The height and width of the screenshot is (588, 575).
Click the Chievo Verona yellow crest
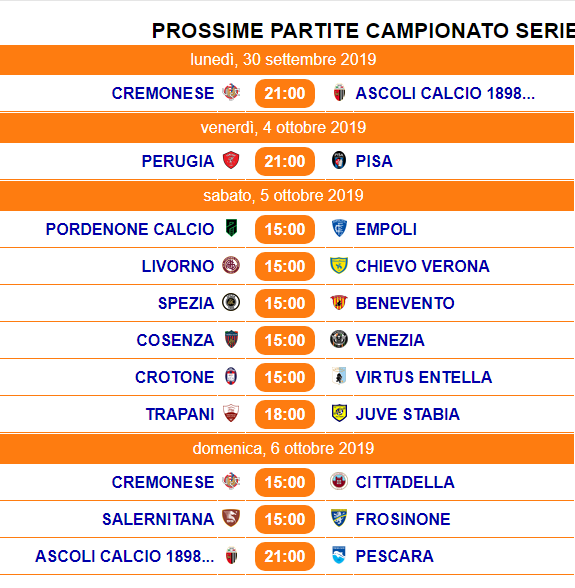point(339,266)
